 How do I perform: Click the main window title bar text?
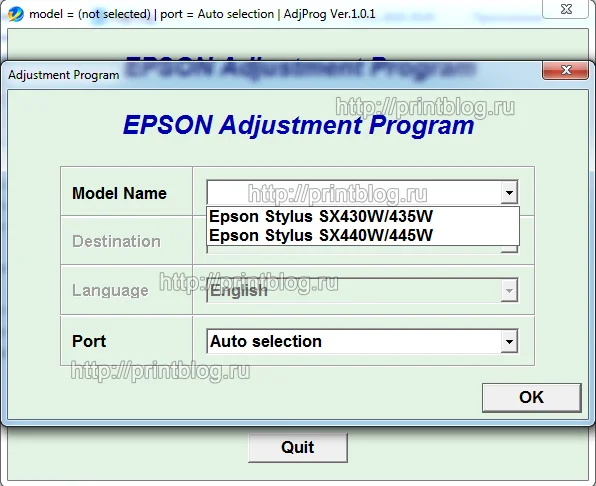point(202,14)
